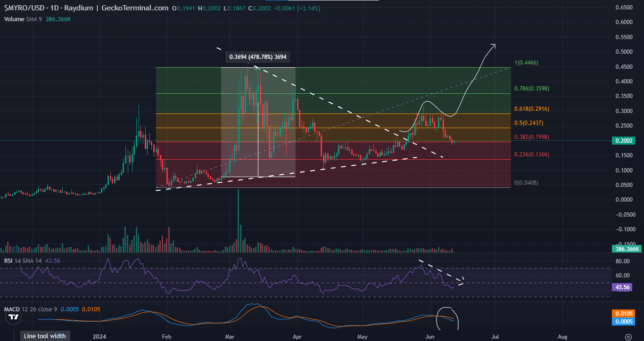The image size is (644, 341).
Task: Click the 0.3000 price axis label
Action: pos(625,111)
